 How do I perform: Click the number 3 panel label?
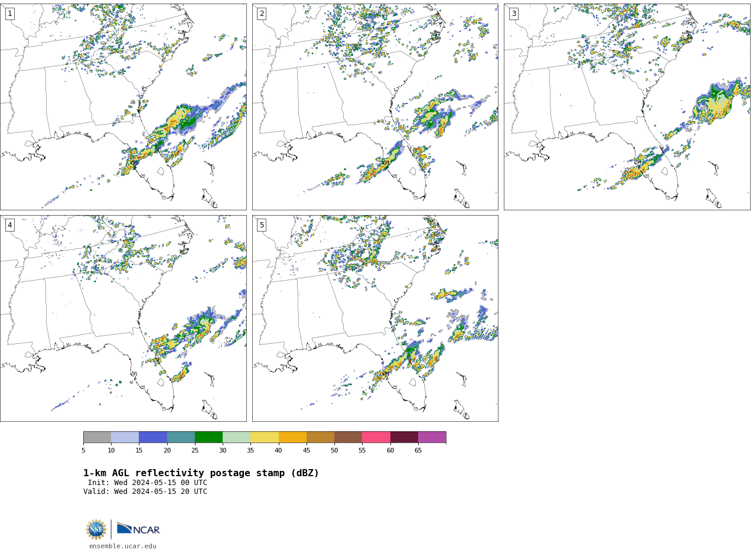(x=513, y=14)
